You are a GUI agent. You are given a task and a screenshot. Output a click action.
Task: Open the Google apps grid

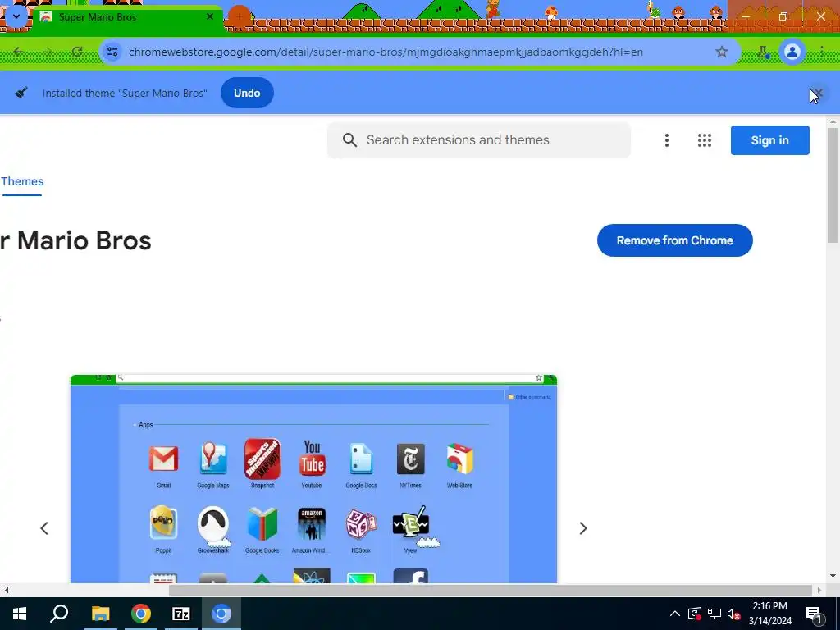click(705, 139)
